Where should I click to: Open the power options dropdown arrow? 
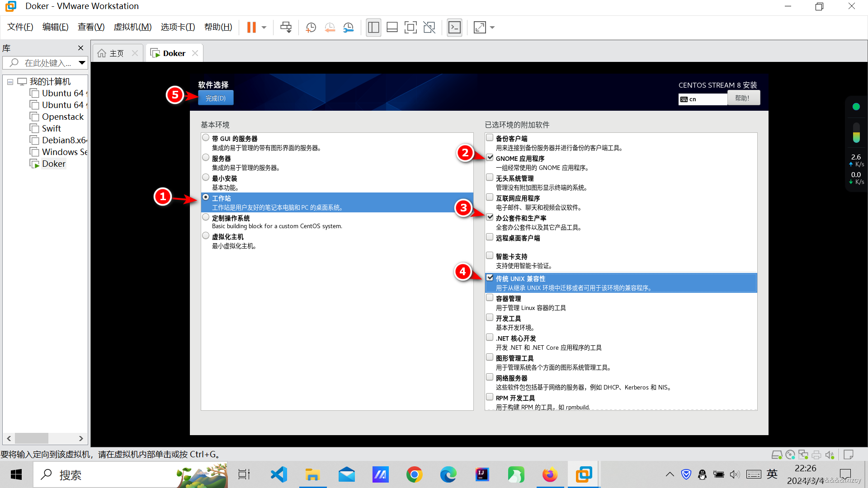click(x=264, y=28)
